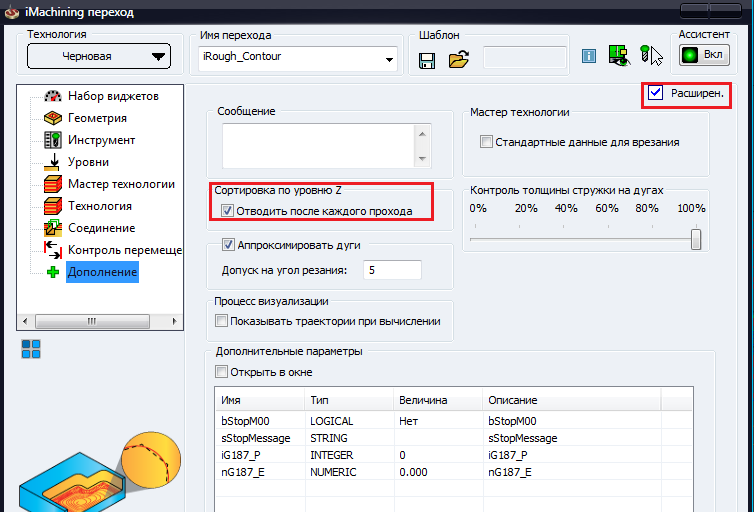Click the Мастер технологии tree icon
This screenshot has height=512, width=754.
tap(53, 184)
